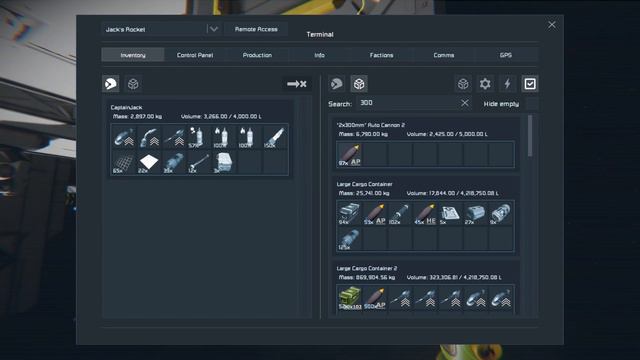Image resolution: width=640 pixels, height=360 pixels.
Task: Select the 5x item in Large Cargo Container
Action: (x=450, y=213)
